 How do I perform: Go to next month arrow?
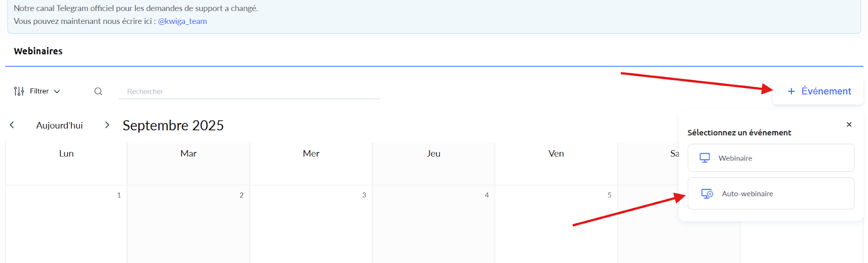(107, 125)
